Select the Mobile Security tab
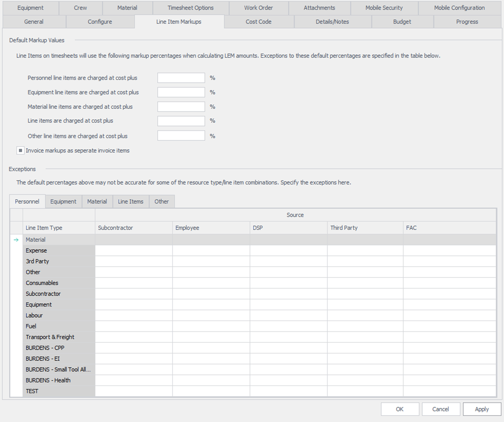The width and height of the screenshot is (504, 422). point(384,8)
